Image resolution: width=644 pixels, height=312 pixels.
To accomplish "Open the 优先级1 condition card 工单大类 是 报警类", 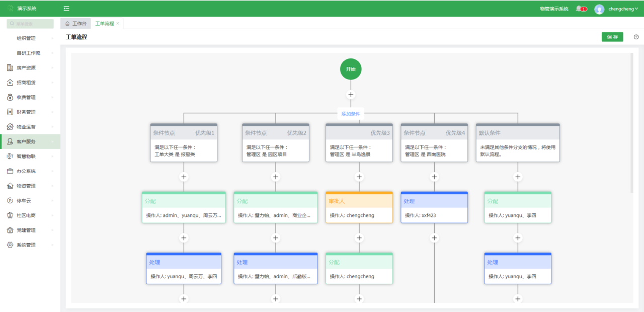I will (184, 143).
